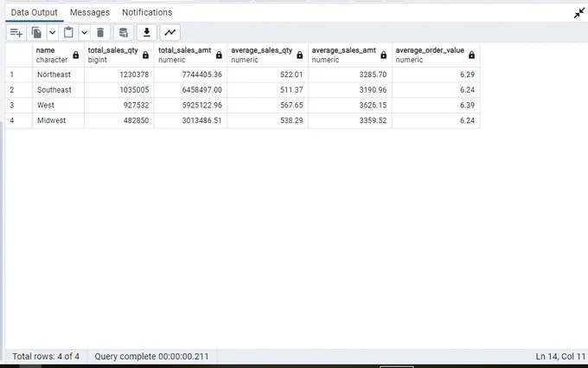Click the total_sales_qty column header
588x368 pixels.
(x=118, y=55)
